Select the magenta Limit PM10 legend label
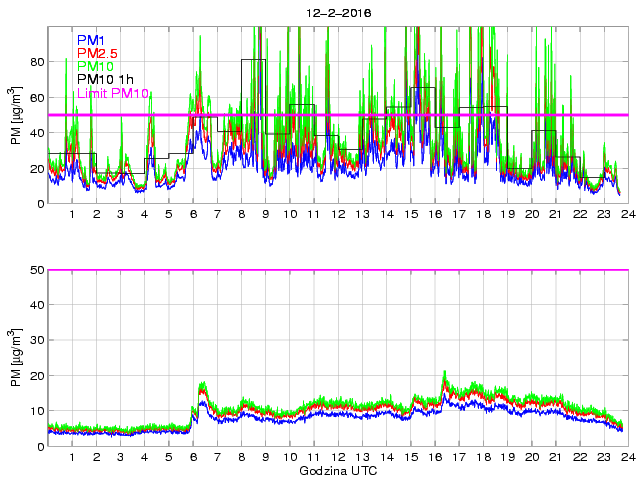 pos(112,94)
